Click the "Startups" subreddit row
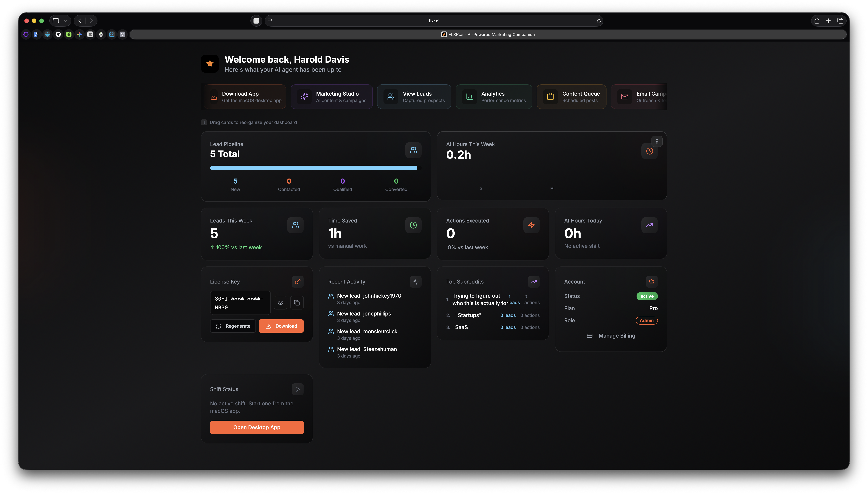The width and height of the screenshot is (868, 494). coord(493,315)
